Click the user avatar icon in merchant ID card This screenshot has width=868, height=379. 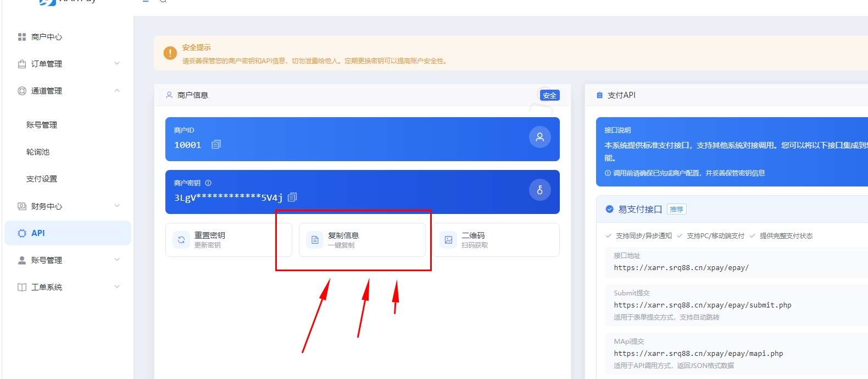[539, 138]
